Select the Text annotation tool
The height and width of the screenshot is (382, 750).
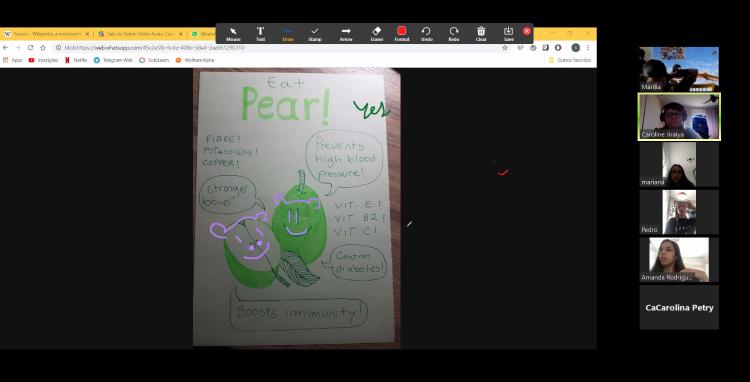pos(260,34)
